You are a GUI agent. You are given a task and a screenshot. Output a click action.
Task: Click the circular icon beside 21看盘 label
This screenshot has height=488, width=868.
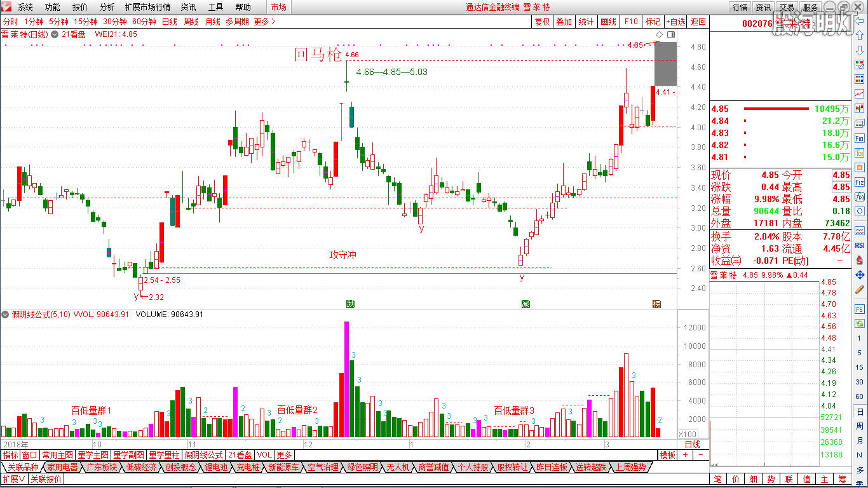click(x=55, y=34)
